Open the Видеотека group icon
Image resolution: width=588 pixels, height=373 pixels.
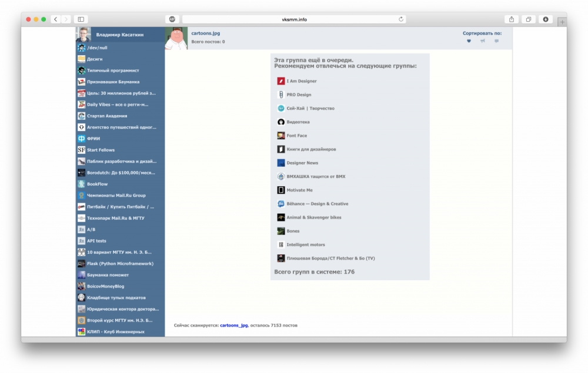[x=281, y=122]
